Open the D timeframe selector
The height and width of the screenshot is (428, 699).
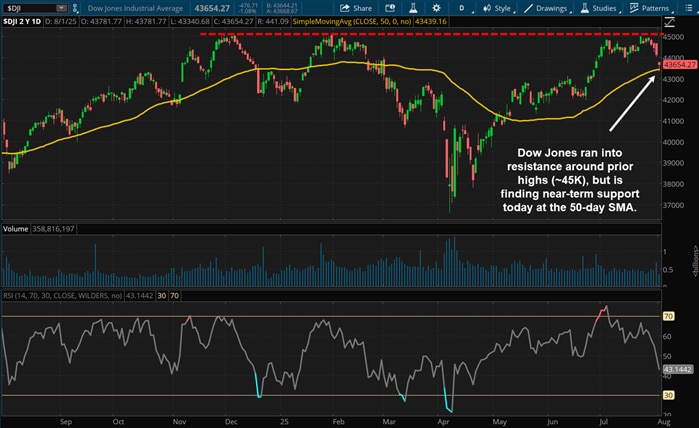tap(464, 8)
